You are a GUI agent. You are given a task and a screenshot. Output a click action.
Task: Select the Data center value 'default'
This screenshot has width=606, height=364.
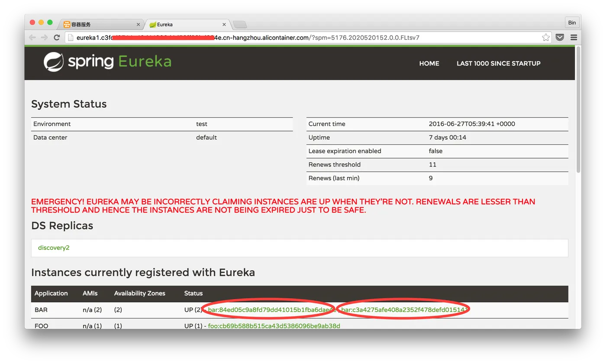(x=206, y=137)
